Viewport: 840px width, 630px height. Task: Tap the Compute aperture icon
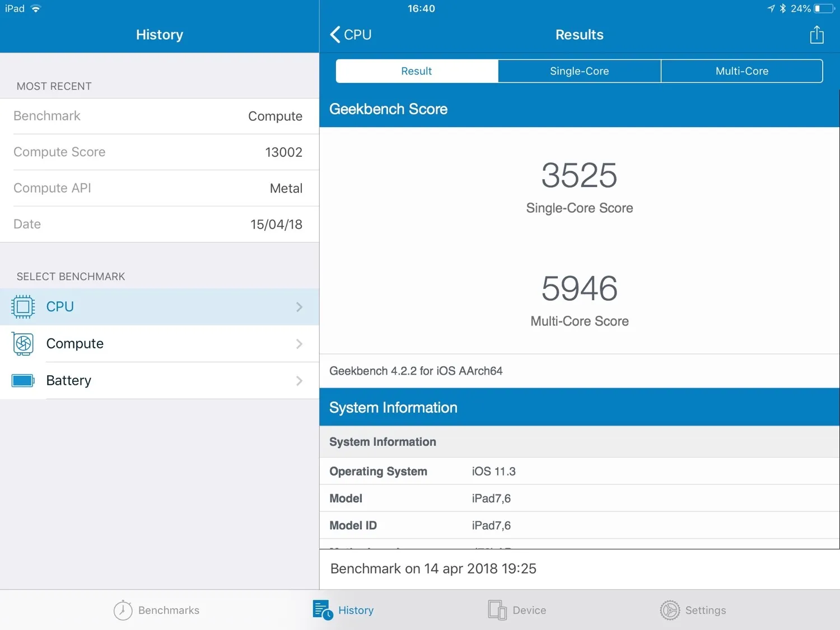click(23, 344)
